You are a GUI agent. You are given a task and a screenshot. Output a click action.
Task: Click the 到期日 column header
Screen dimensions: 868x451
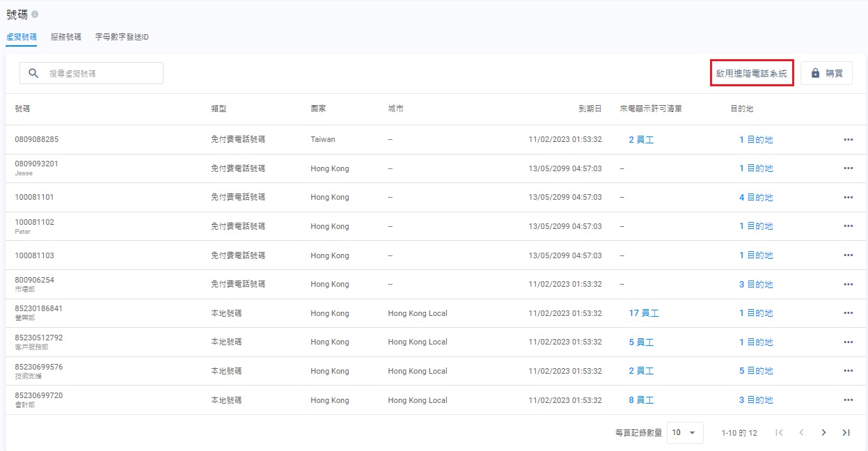click(590, 109)
